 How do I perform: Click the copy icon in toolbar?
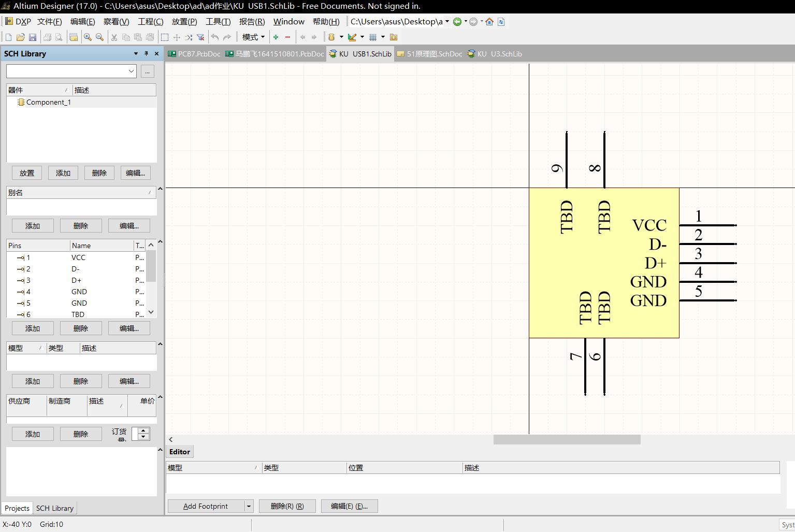(x=126, y=37)
